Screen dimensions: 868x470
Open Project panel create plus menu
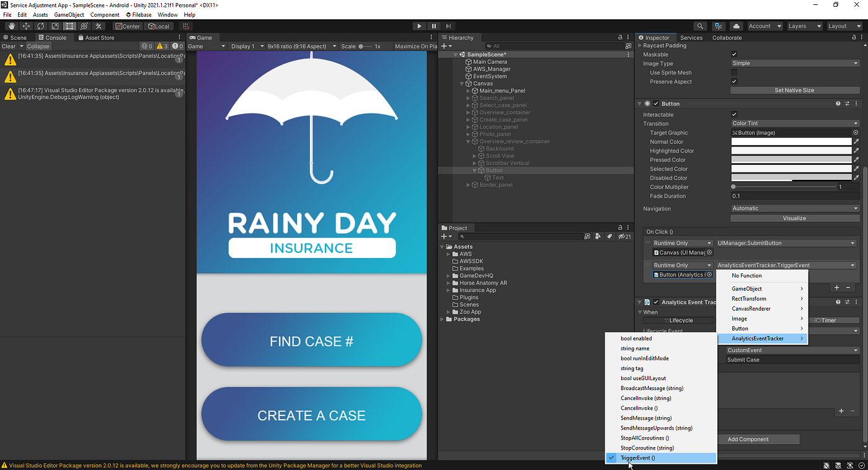click(446, 236)
